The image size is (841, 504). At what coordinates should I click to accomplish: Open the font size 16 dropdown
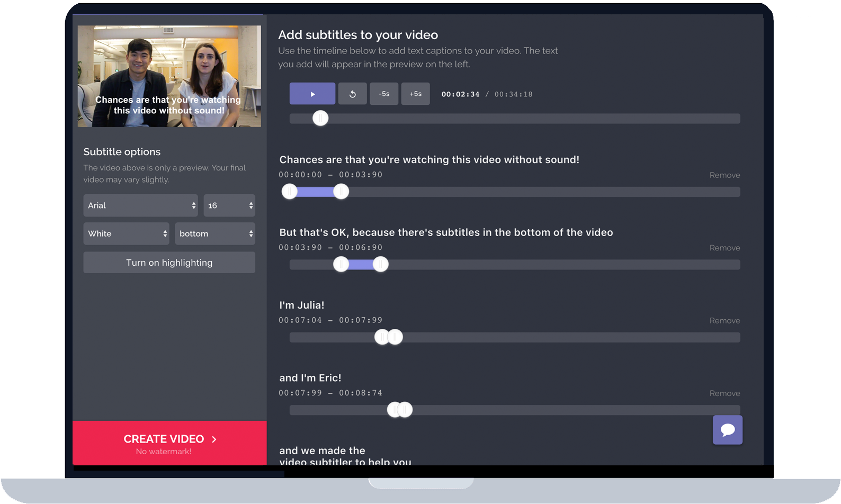pos(229,205)
